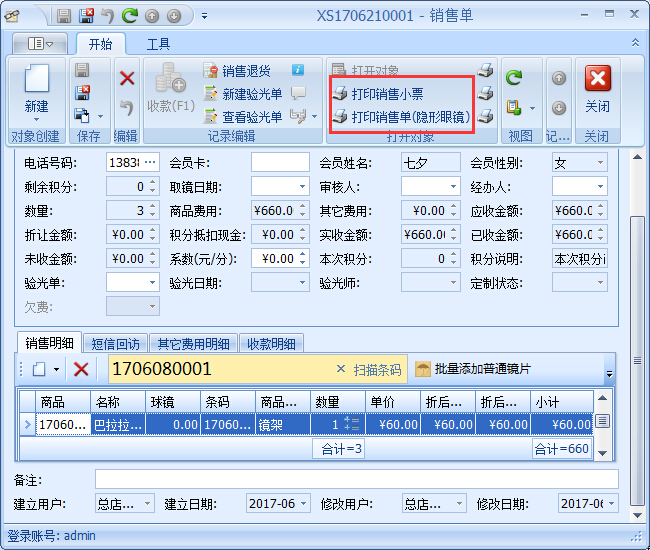Viewport: 650px width, 550px height.
Task: Switch to 收款明细 tab
Action: pyautogui.click(x=271, y=344)
